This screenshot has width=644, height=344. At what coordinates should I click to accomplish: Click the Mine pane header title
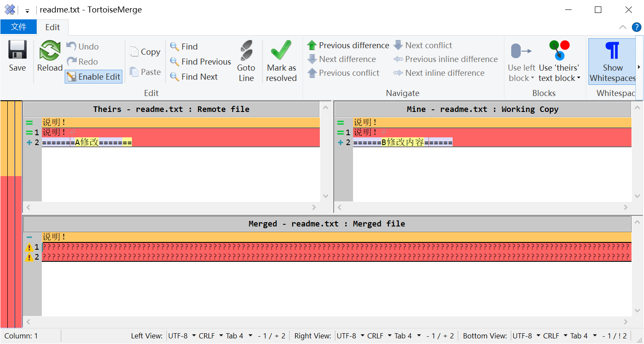click(482, 109)
